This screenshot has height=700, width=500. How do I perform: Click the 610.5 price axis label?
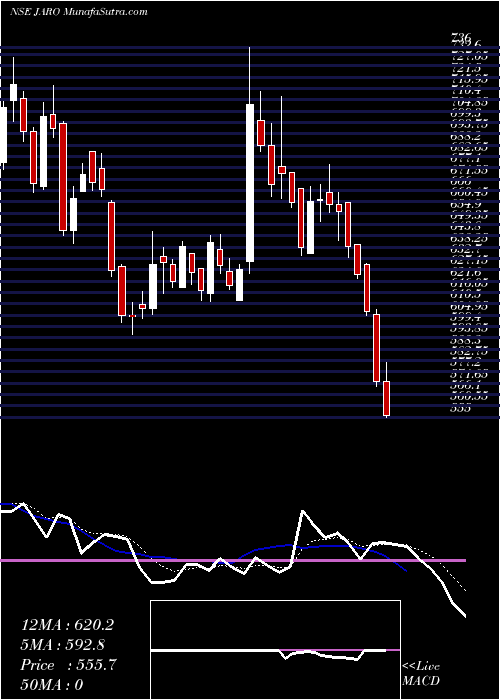click(x=466, y=295)
